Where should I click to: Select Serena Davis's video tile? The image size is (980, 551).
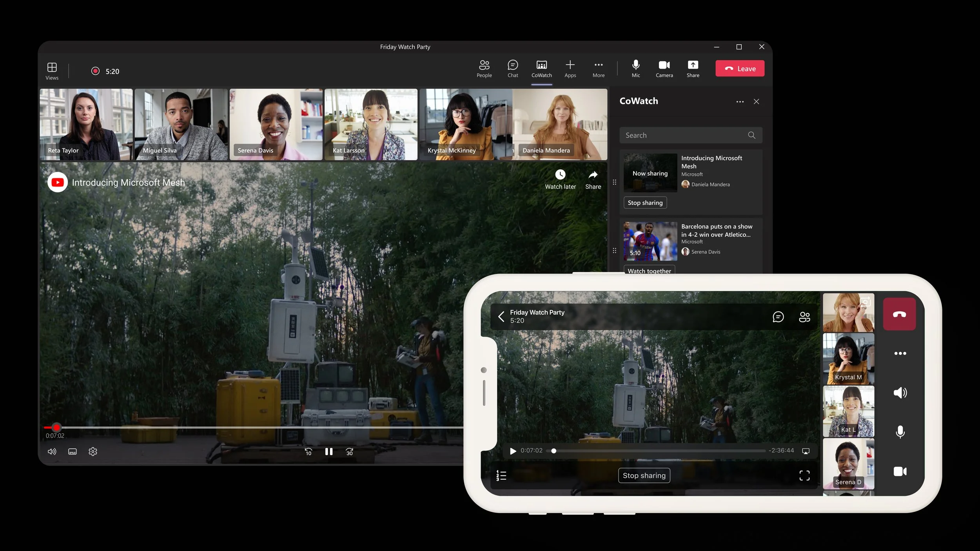pos(276,124)
